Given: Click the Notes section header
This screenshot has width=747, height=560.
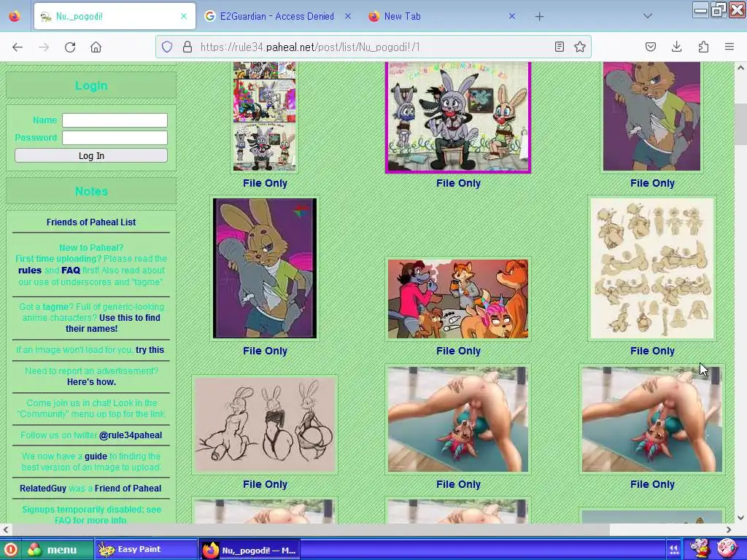Looking at the screenshot, I should (91, 191).
